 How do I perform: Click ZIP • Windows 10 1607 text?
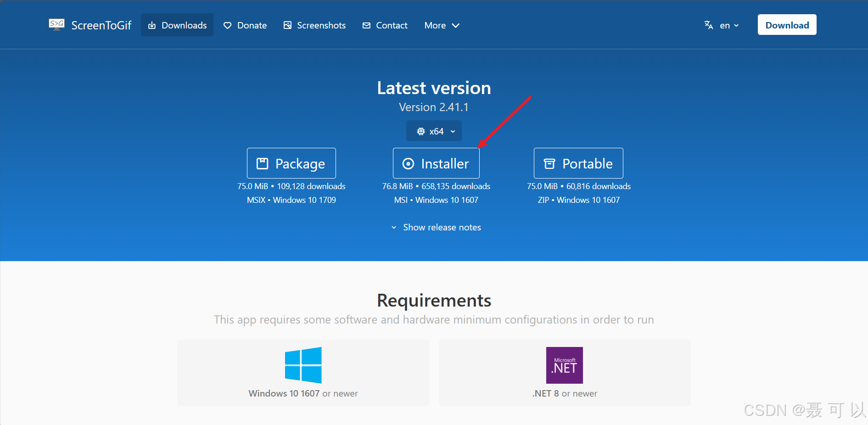[579, 200]
